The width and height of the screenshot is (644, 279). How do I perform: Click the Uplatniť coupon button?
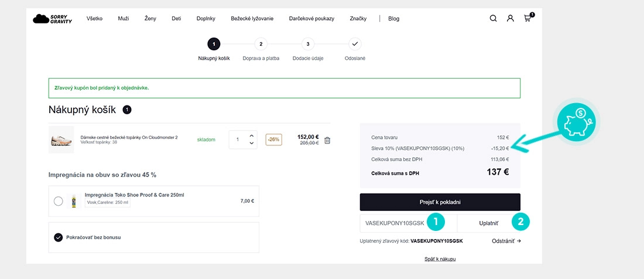[489, 223]
